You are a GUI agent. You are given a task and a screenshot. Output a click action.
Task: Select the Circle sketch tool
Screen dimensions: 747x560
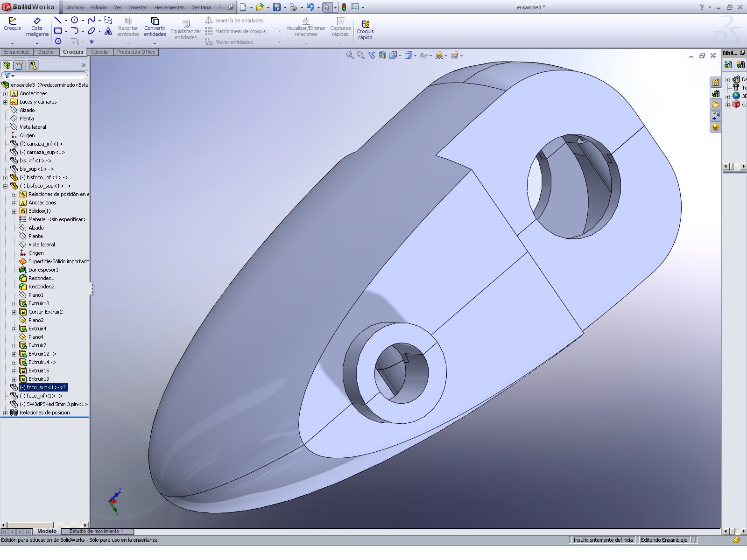(75, 20)
